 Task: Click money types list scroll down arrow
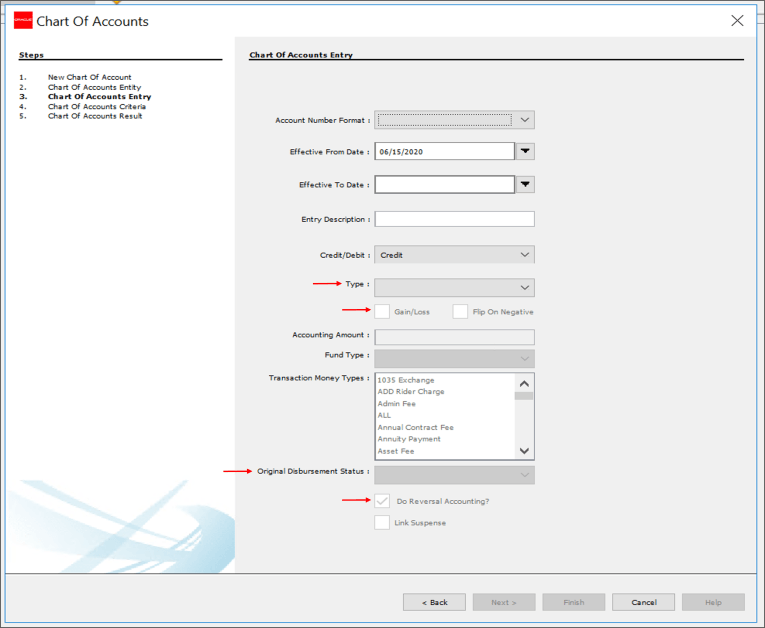pos(524,450)
